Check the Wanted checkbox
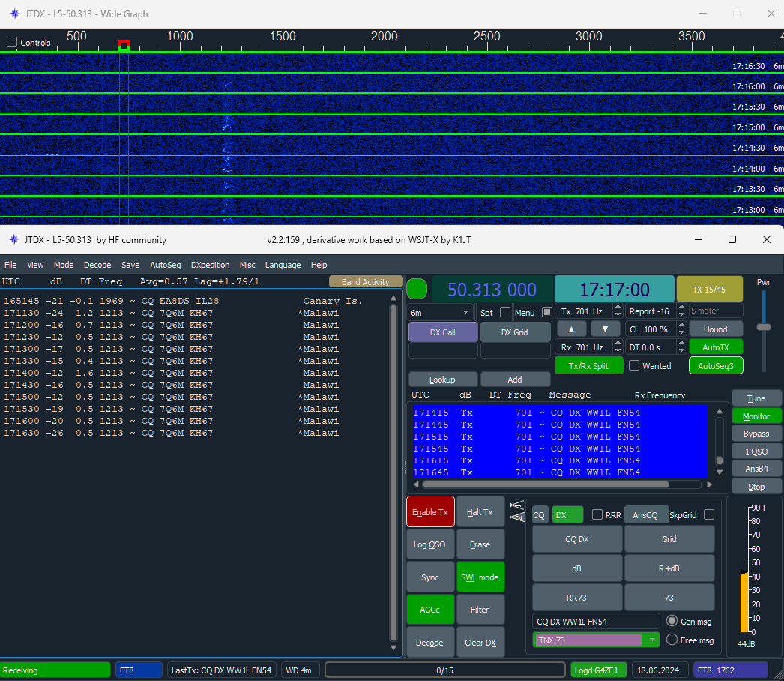This screenshot has width=784, height=681. click(x=634, y=366)
